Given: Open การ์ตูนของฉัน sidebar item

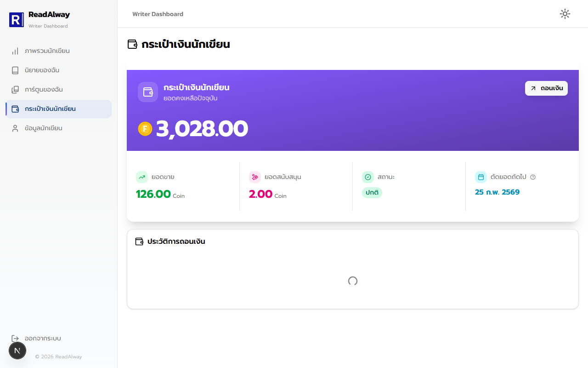Looking at the screenshot, I should click(58, 90).
